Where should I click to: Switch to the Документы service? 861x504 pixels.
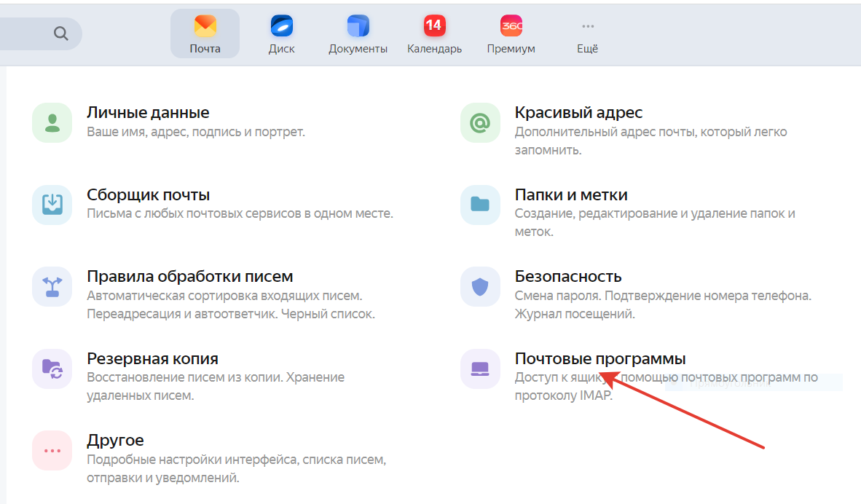358,34
